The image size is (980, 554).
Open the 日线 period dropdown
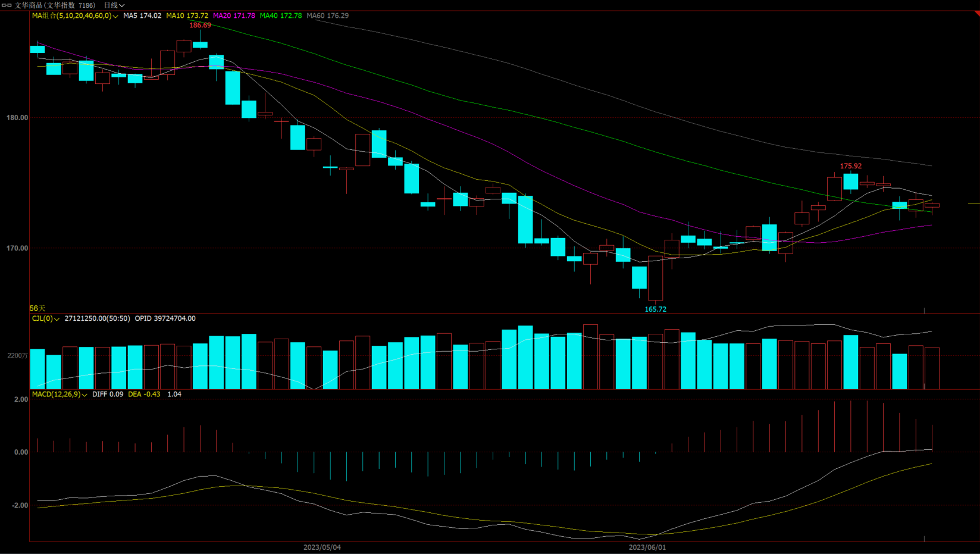pos(114,5)
